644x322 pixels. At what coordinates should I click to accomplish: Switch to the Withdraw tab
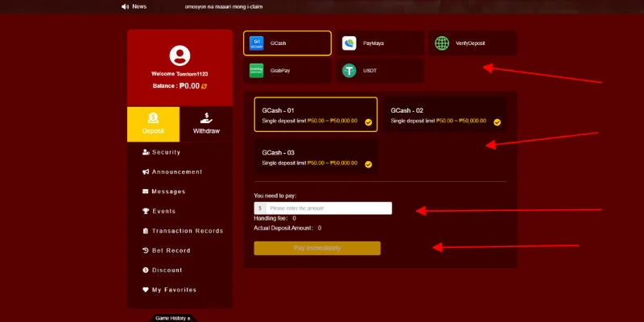point(206,124)
